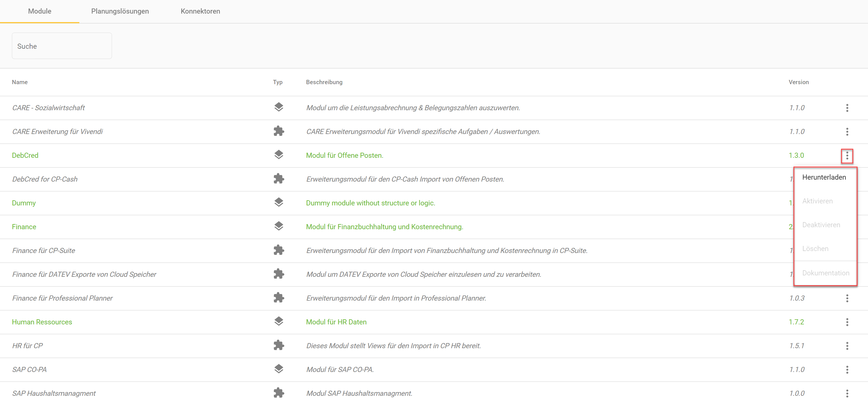Open three-dot menu for CARE - Sozialwirtschaft
The width and height of the screenshot is (868, 404).
847,108
